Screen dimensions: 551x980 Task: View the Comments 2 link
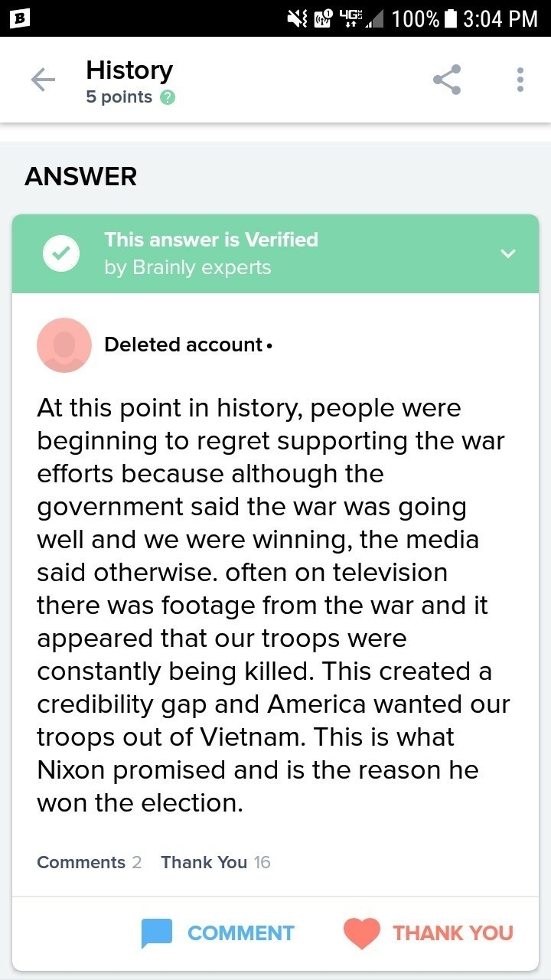pyautogui.click(x=89, y=862)
